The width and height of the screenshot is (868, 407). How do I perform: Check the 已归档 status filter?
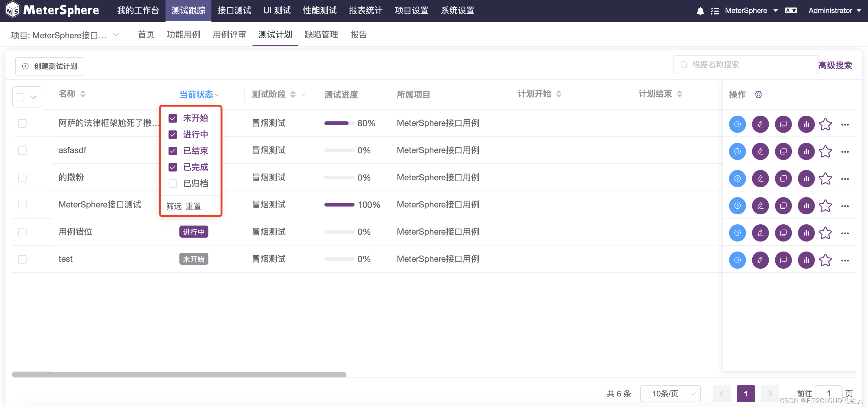(172, 184)
